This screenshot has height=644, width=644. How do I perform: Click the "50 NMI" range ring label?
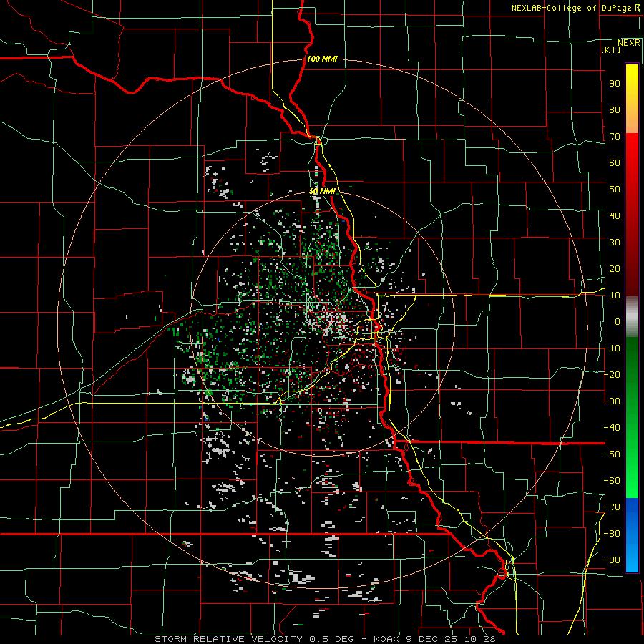[322, 191]
